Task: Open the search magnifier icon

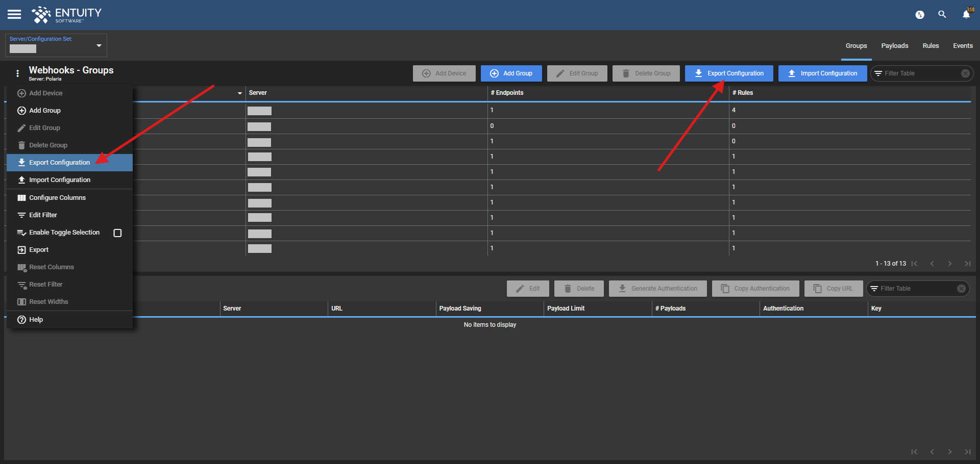Action: point(942,14)
